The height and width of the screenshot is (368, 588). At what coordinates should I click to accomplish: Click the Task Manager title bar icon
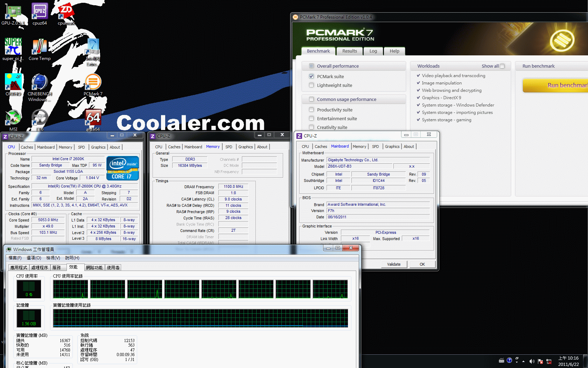tap(9, 250)
